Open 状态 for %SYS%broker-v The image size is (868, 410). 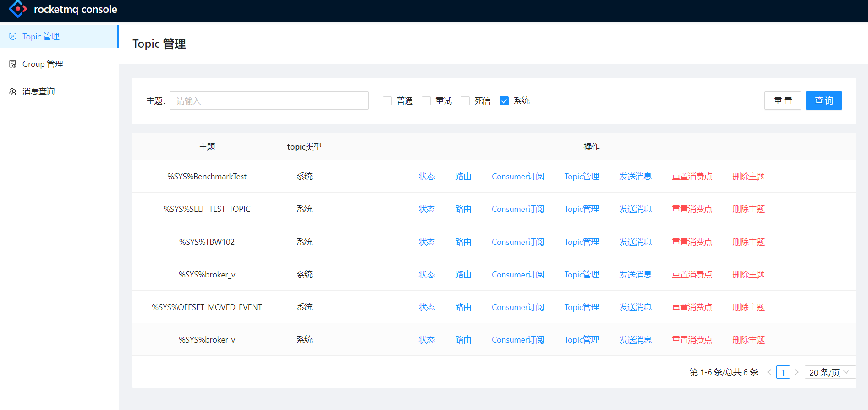427,340
